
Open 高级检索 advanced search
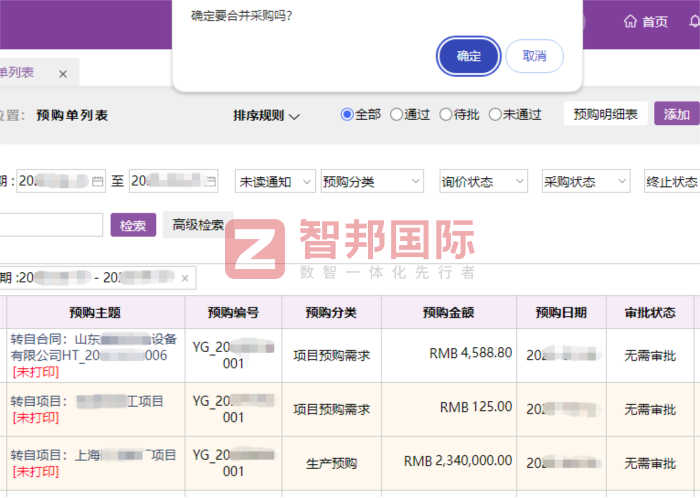click(x=198, y=224)
